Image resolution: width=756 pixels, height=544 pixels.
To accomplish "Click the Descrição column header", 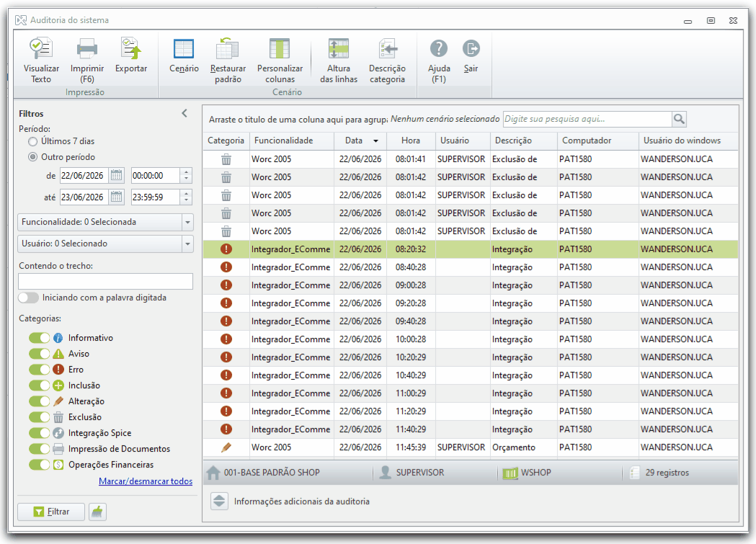I will pyautogui.click(x=523, y=141).
